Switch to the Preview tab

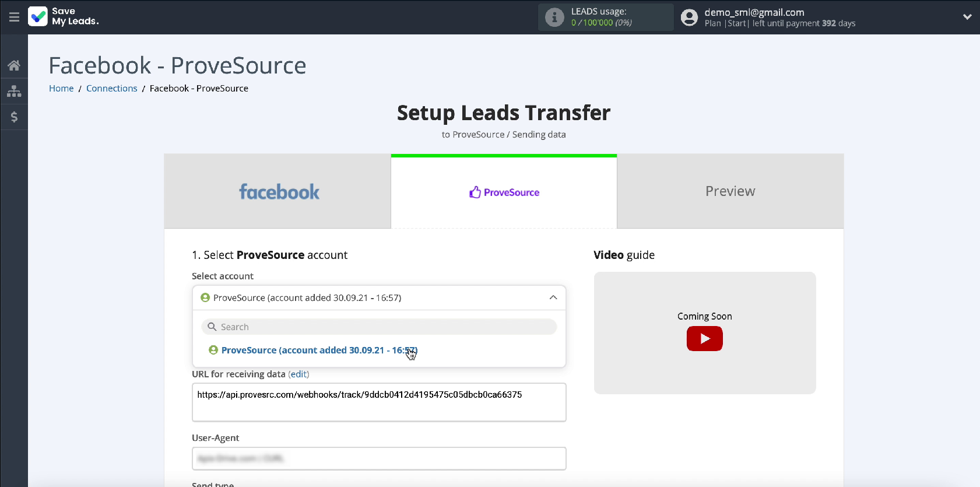click(730, 191)
